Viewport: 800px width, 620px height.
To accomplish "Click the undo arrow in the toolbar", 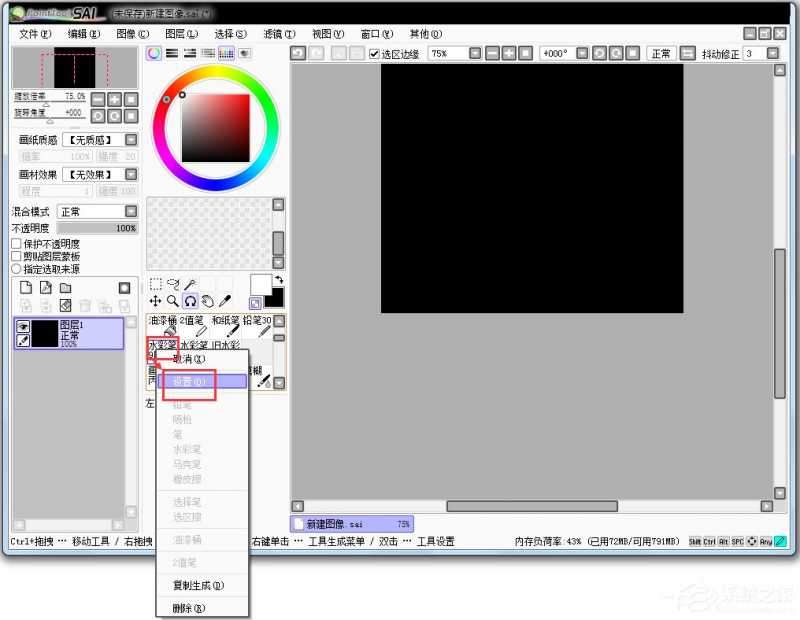I will 298,53.
